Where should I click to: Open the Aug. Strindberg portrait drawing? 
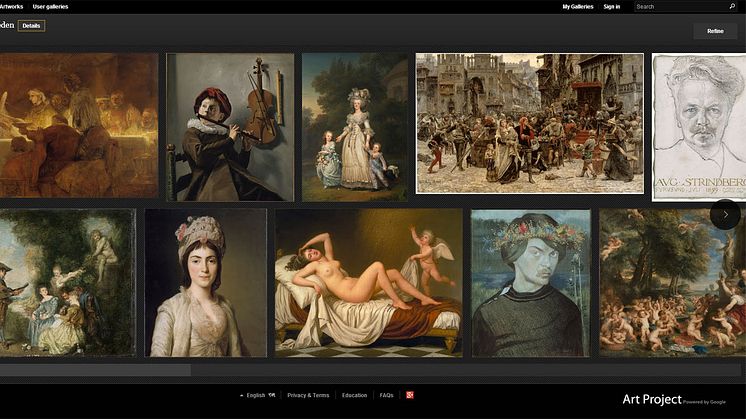point(699,127)
